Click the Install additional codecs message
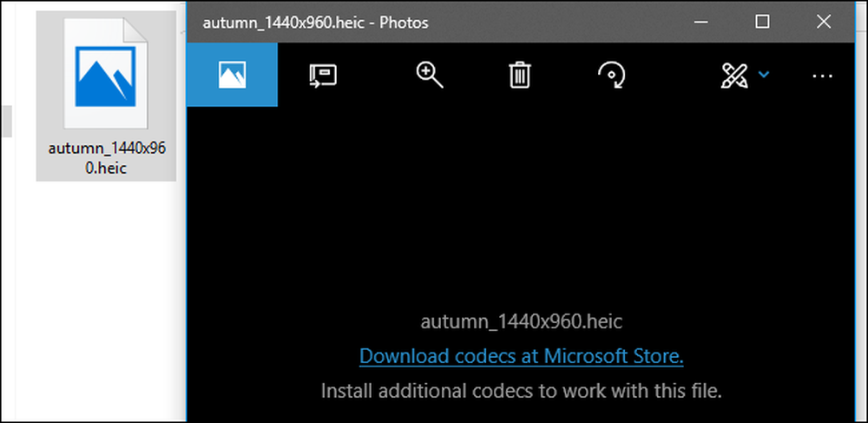Image resolution: width=868 pixels, height=423 pixels. pyautogui.click(x=522, y=391)
